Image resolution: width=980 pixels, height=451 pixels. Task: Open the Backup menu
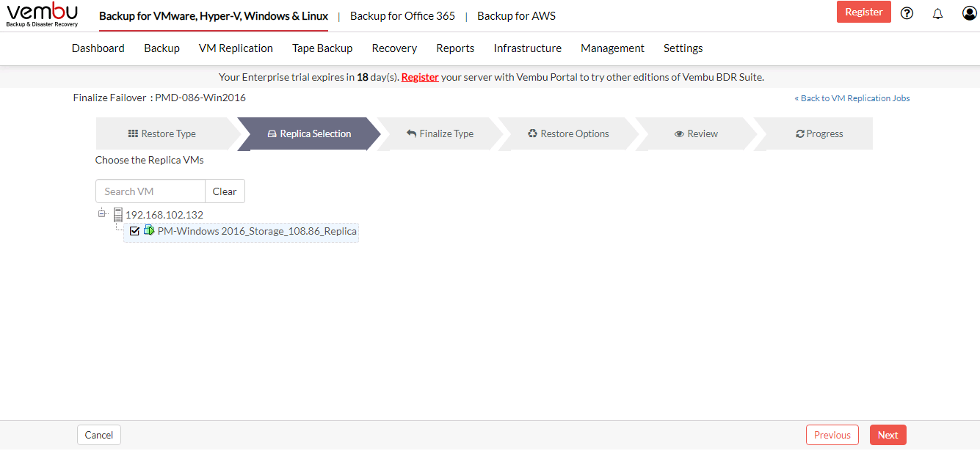161,48
